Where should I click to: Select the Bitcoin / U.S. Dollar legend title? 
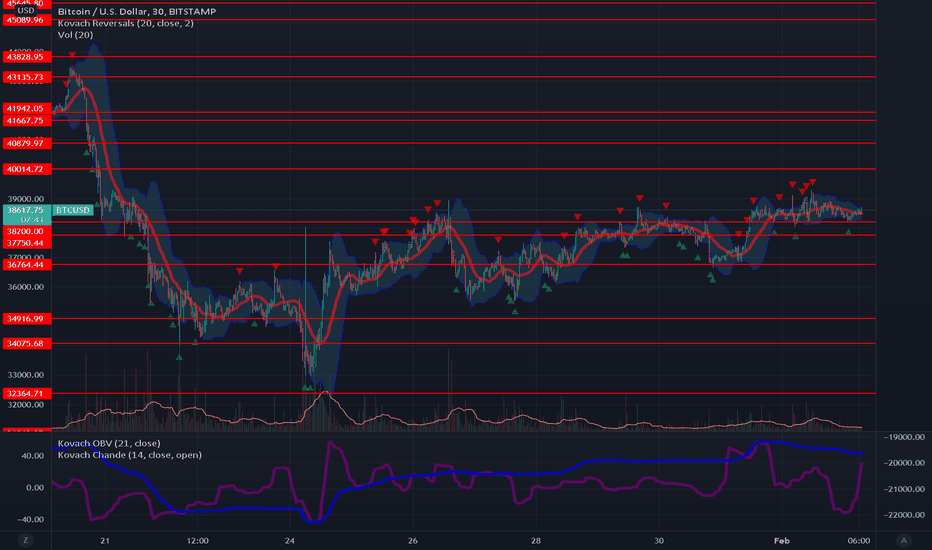137,11
